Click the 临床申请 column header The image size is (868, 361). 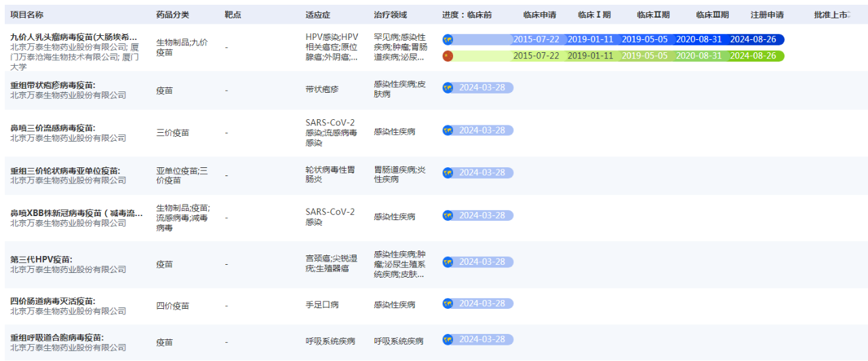(540, 14)
